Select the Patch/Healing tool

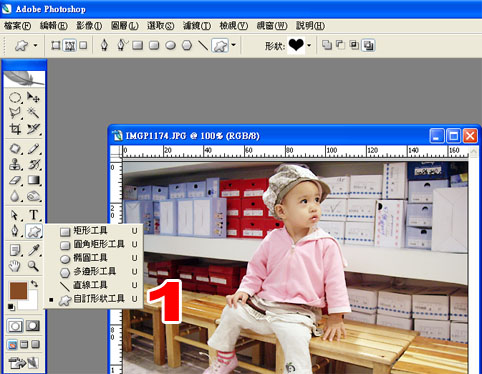coord(15,149)
